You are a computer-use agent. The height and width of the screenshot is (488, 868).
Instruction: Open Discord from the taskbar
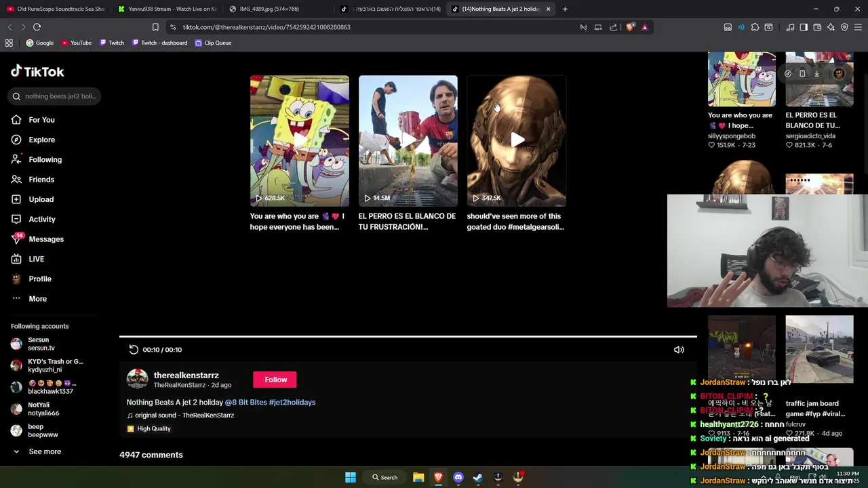click(x=458, y=477)
